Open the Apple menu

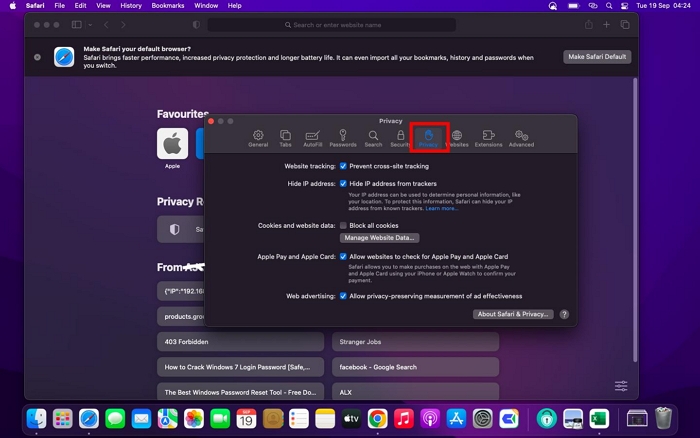13,6
